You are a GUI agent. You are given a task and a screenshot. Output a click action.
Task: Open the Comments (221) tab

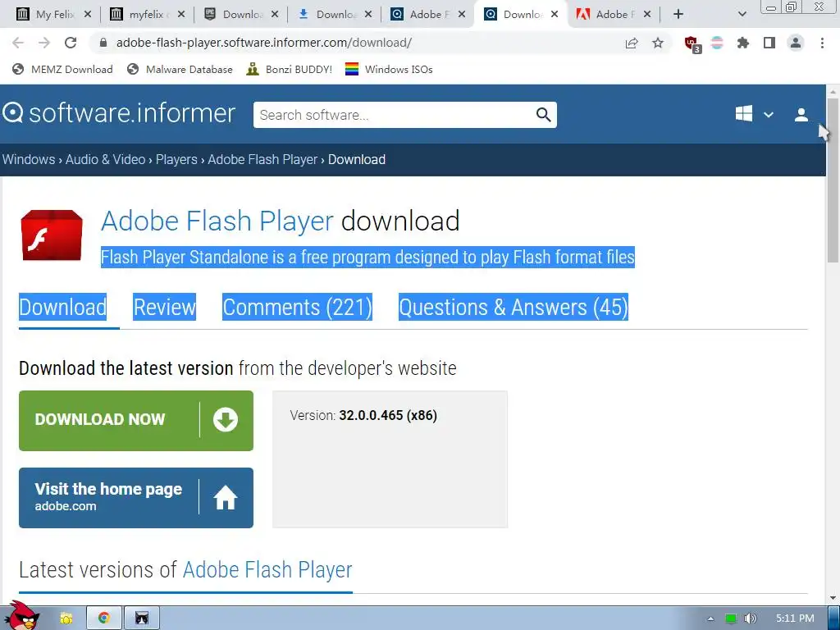click(x=297, y=308)
